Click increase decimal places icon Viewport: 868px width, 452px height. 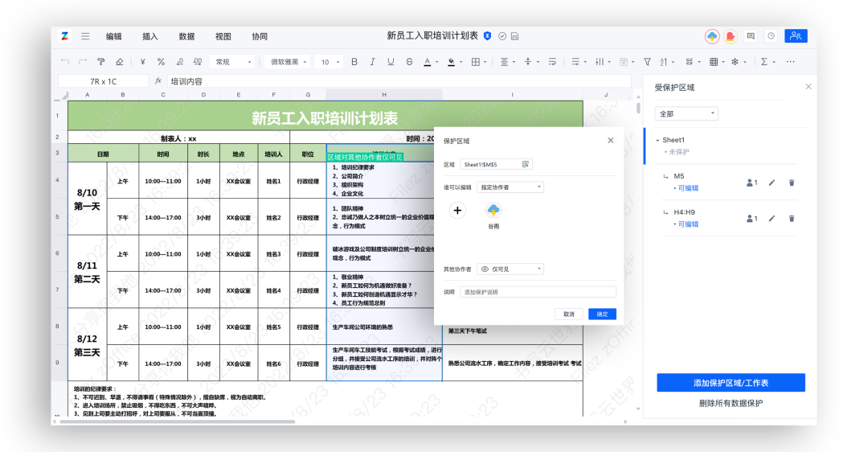(x=198, y=62)
